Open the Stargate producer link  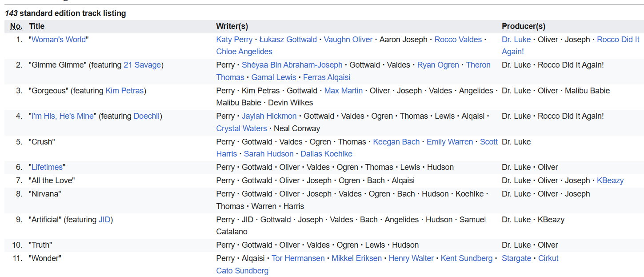point(516,258)
